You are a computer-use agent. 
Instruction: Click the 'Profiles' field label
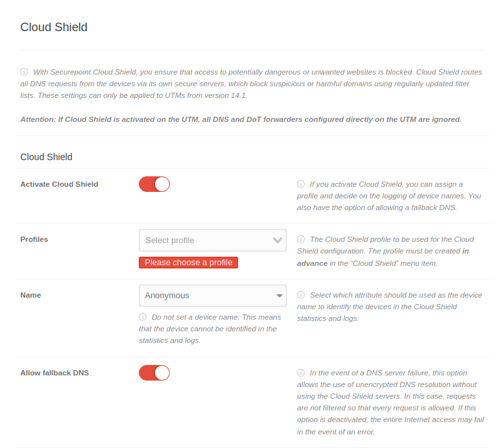(34, 239)
